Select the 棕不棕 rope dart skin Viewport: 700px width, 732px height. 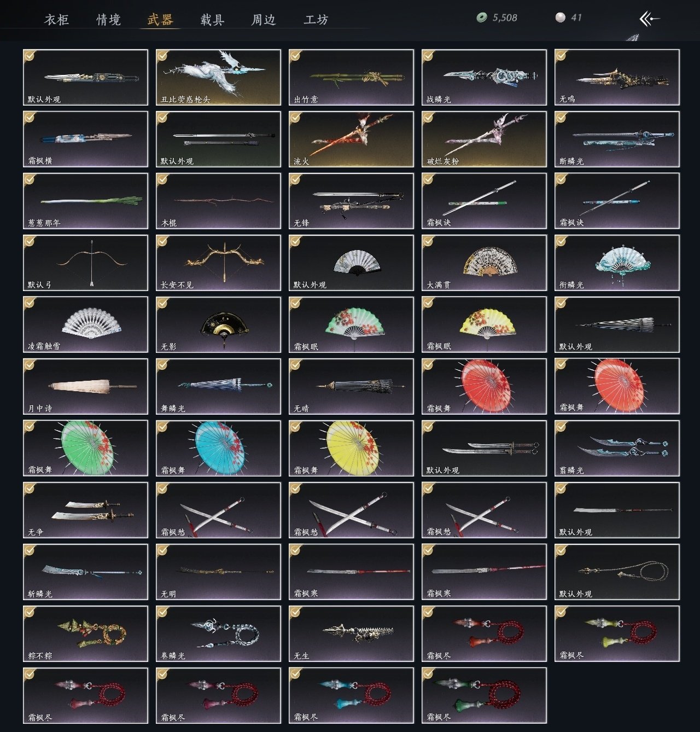coord(85,634)
